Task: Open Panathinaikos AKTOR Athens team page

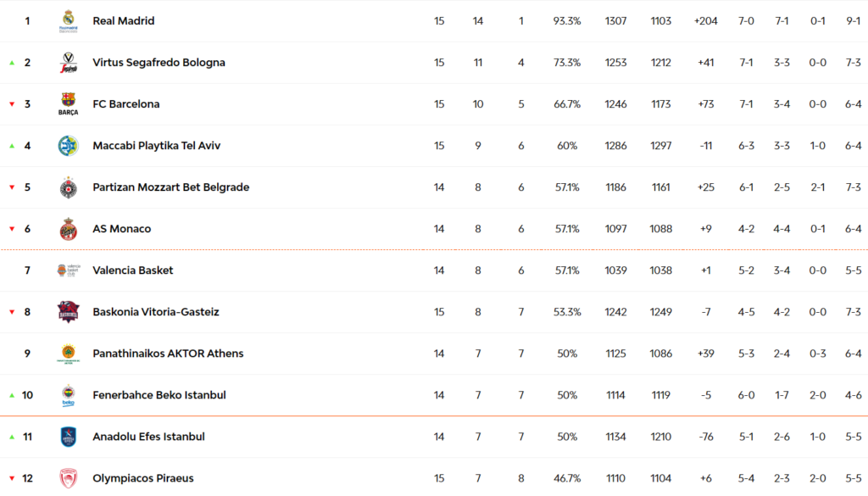Action: pyautogui.click(x=168, y=353)
